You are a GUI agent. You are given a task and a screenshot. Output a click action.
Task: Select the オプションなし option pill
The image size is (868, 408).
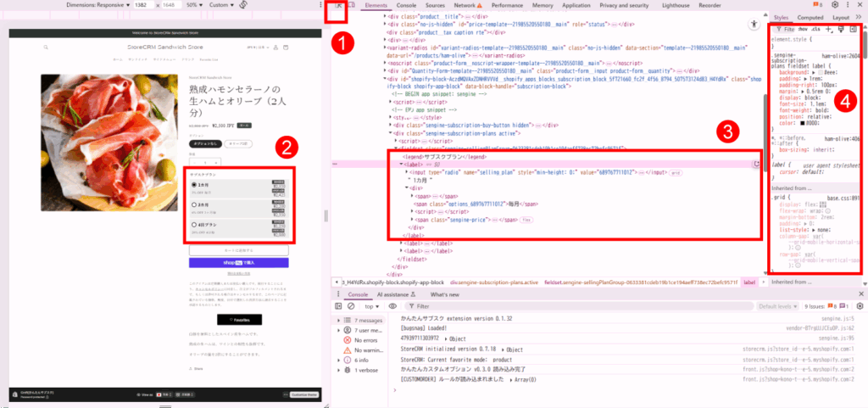point(205,143)
